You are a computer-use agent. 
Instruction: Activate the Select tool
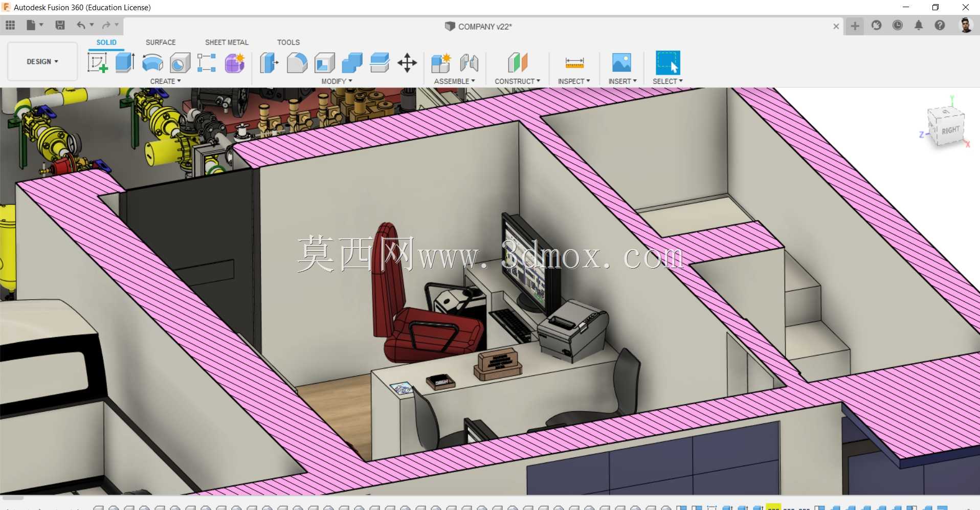pyautogui.click(x=668, y=63)
